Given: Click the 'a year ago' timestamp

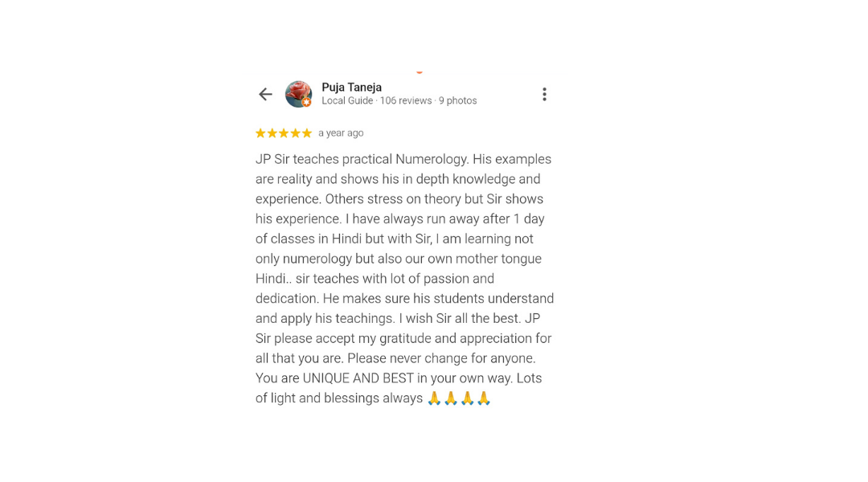Looking at the screenshot, I should pyautogui.click(x=341, y=133).
